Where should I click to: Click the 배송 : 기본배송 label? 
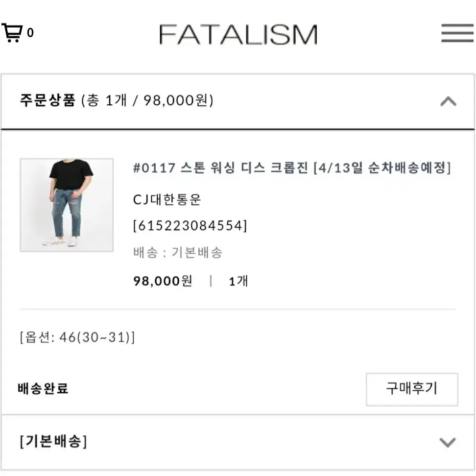(178, 253)
